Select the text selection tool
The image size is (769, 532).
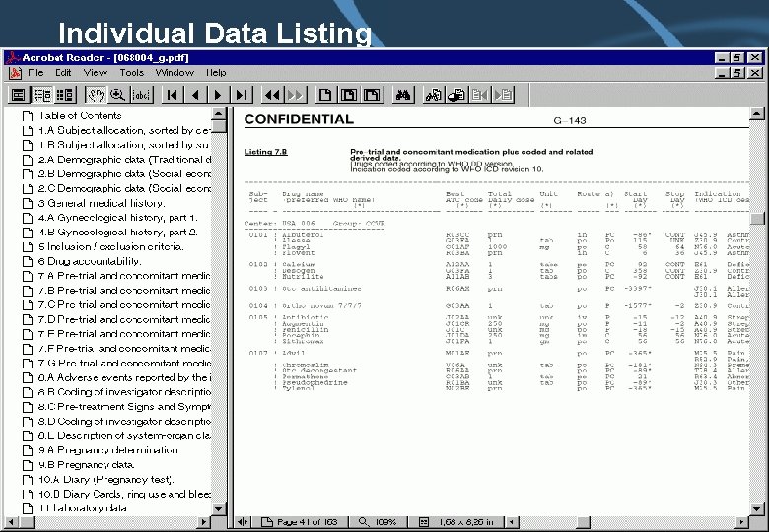(x=142, y=95)
